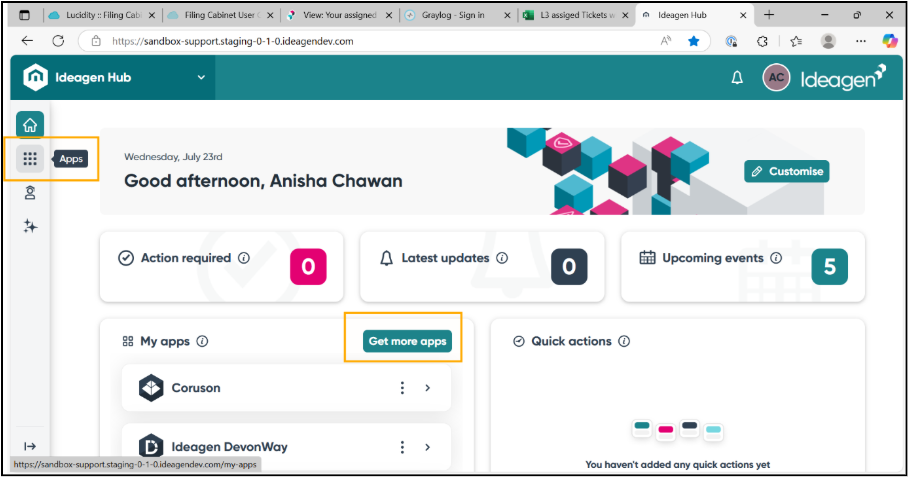909x477 pixels.
Task: Click greeting 'Good afternoon, Anisha Chawan'
Action: 263,181
